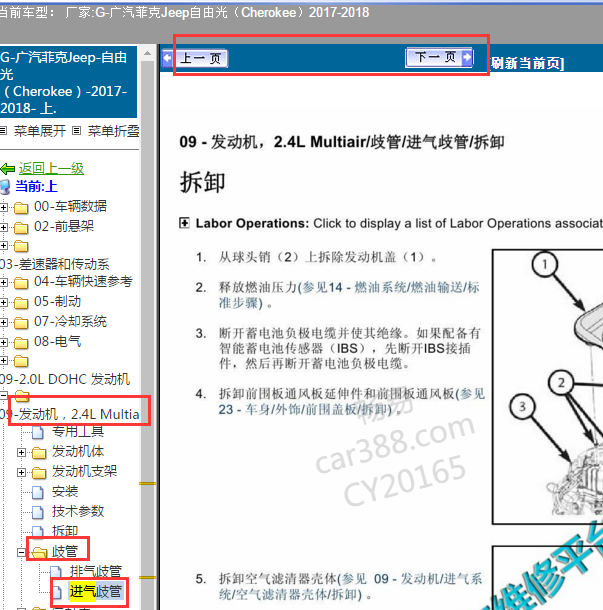Expand the 00-车辆数据 tree node

[4, 208]
